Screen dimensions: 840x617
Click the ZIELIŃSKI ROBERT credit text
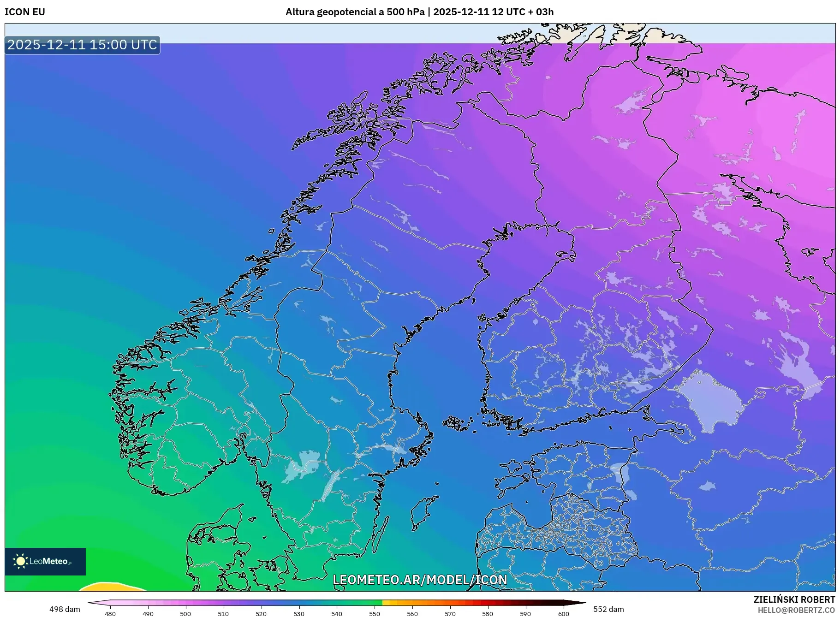tap(795, 599)
